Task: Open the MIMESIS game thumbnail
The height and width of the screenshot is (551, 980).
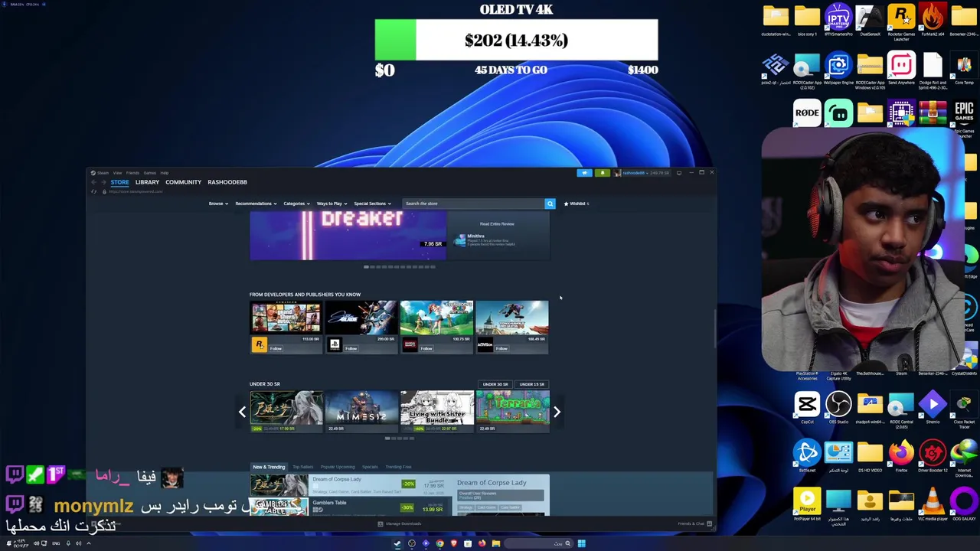Action: coord(361,408)
